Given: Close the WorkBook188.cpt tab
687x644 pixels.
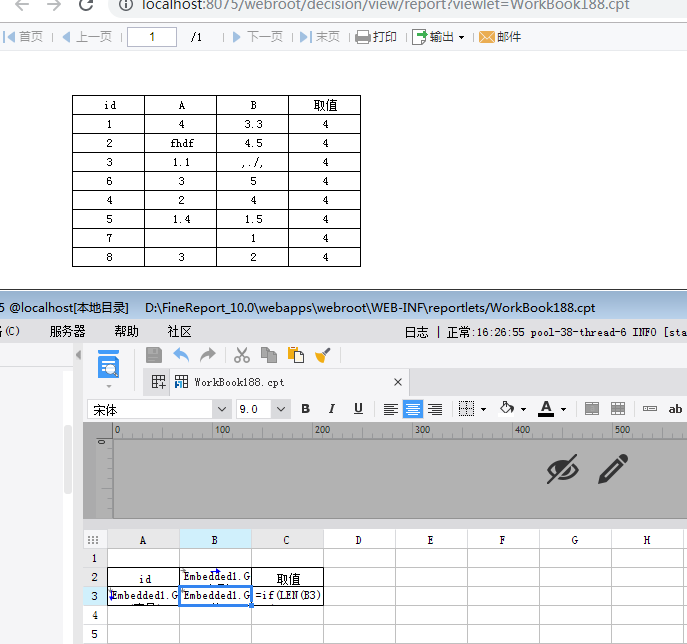Looking at the screenshot, I should coord(398,382).
